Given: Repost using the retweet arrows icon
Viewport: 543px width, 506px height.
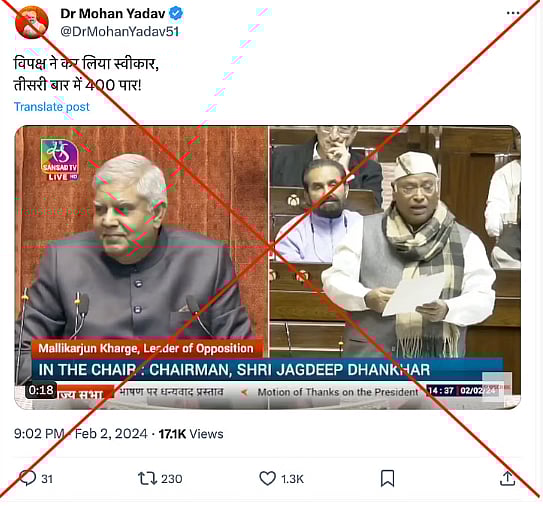Looking at the screenshot, I should (148, 478).
